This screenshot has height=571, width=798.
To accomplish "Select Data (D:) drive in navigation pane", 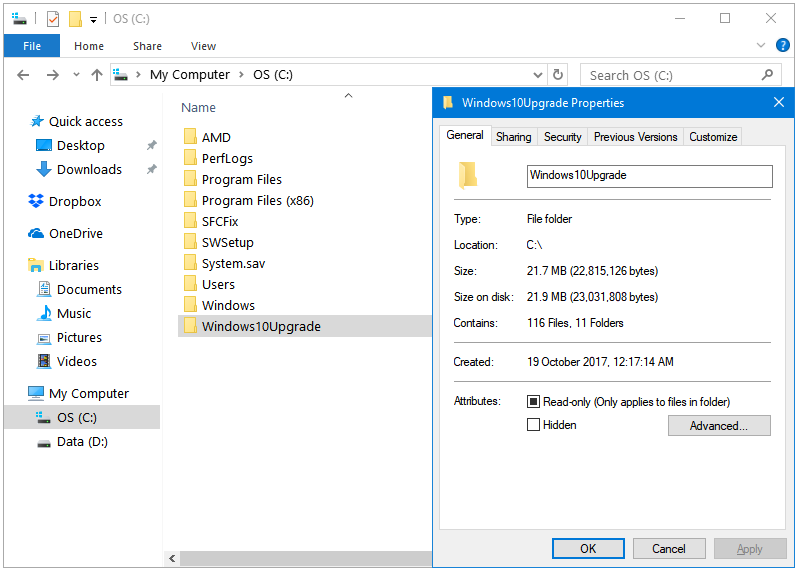I will click(x=82, y=442).
